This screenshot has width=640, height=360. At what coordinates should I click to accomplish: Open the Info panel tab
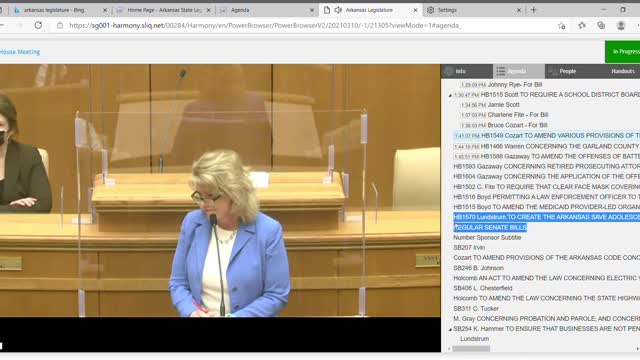[x=467, y=71]
